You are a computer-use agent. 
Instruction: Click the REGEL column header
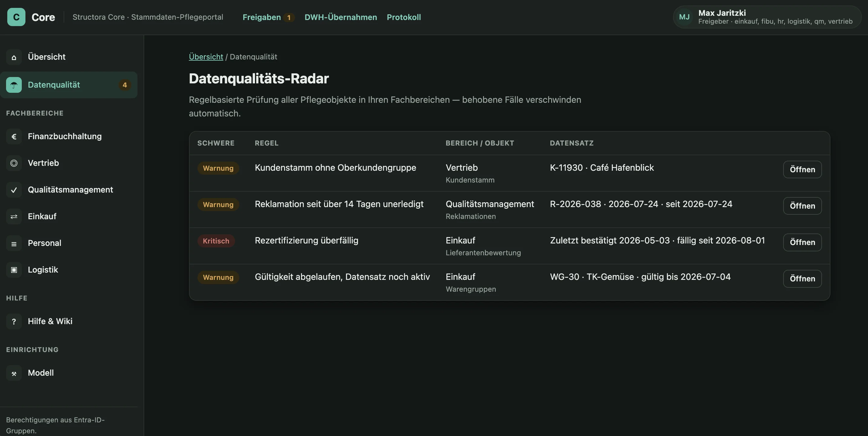coord(267,143)
